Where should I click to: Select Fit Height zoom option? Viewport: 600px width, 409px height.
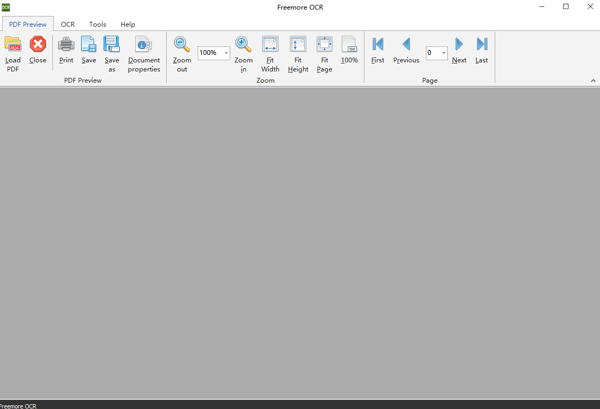tap(298, 45)
